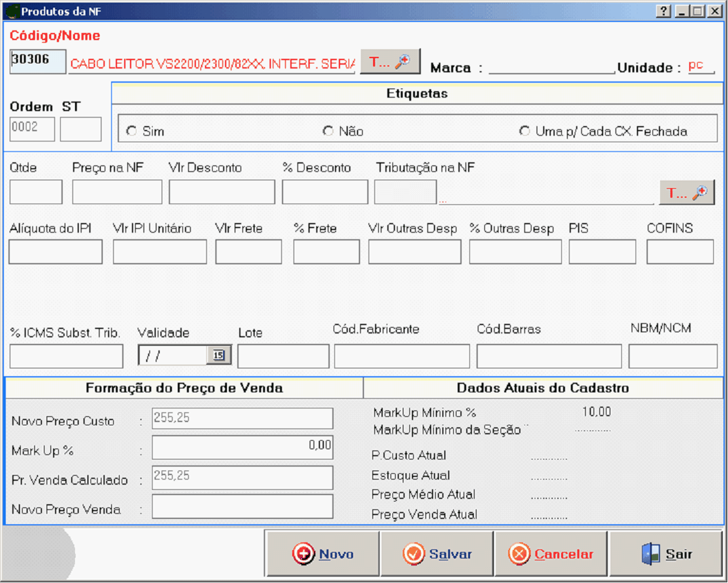Click the help question mark in the title bar
This screenshot has width=728, height=583.
pos(663,11)
